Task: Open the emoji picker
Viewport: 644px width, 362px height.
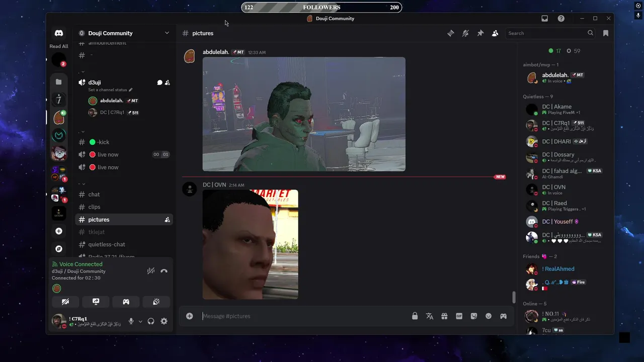Action: pyautogui.click(x=489, y=316)
